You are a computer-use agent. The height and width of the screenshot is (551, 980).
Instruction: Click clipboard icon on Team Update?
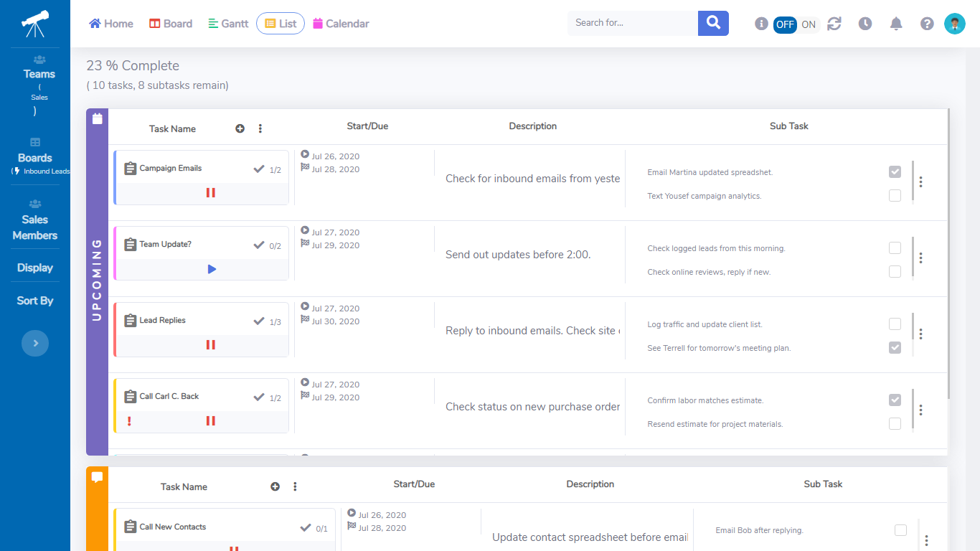pyautogui.click(x=130, y=245)
